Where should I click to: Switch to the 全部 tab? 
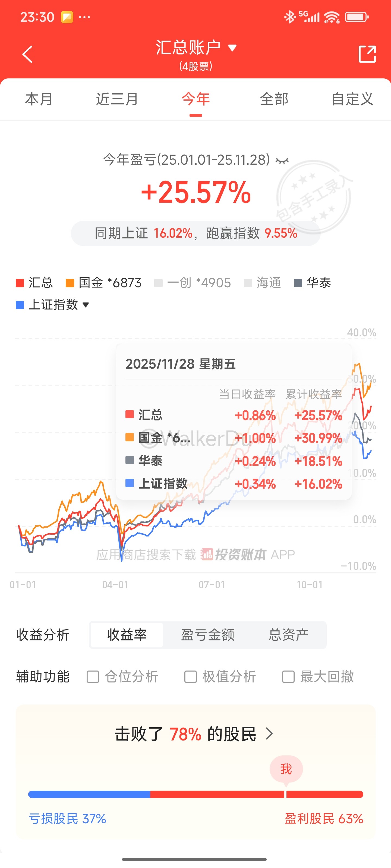pyautogui.click(x=274, y=99)
